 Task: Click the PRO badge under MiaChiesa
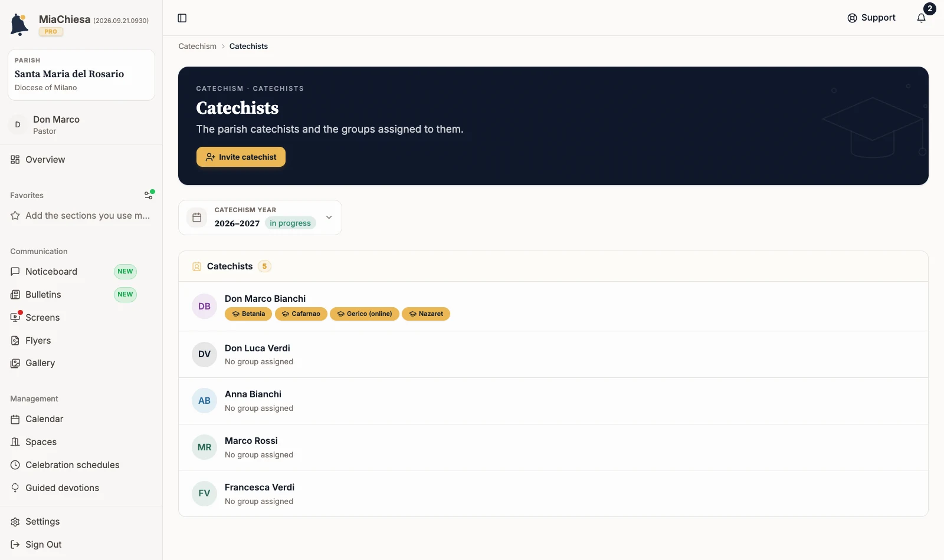51,32
